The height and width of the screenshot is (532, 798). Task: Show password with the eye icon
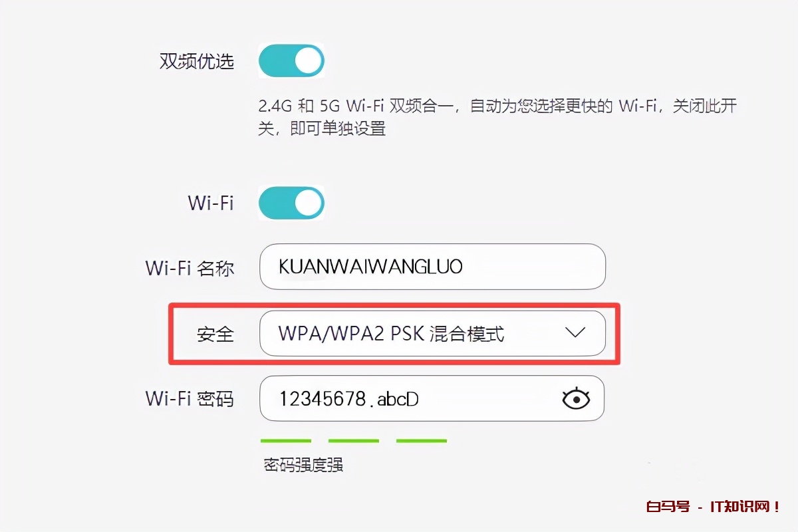point(576,398)
